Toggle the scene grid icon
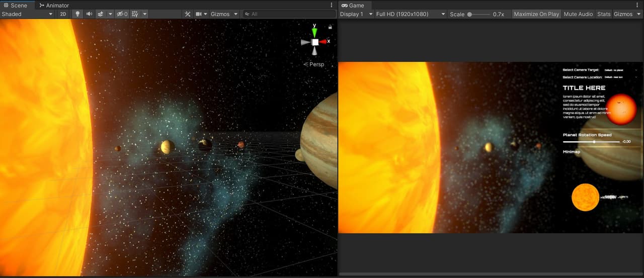 135,14
